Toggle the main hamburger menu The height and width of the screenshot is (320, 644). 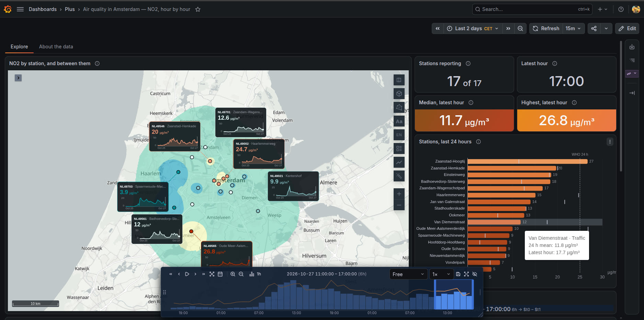(20, 9)
